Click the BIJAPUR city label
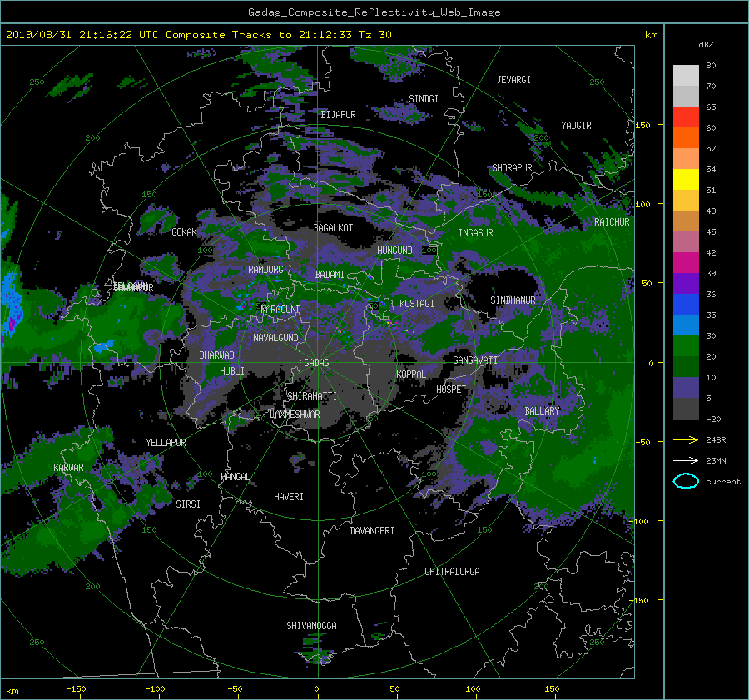Screen dimensions: 749x700 338,115
